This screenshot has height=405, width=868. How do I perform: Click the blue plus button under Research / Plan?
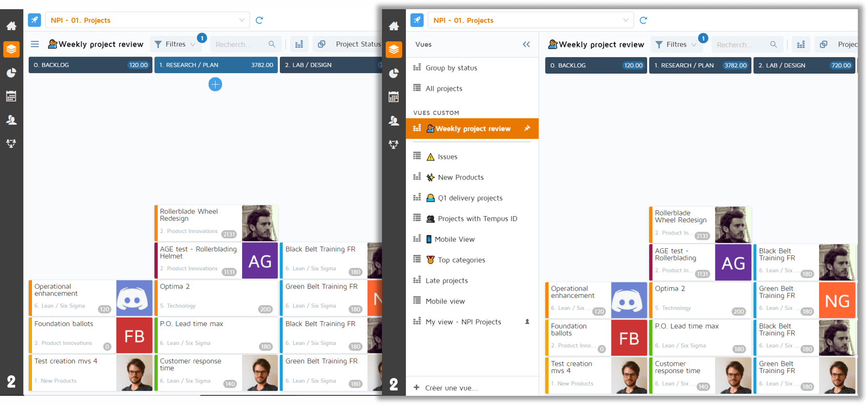[215, 84]
